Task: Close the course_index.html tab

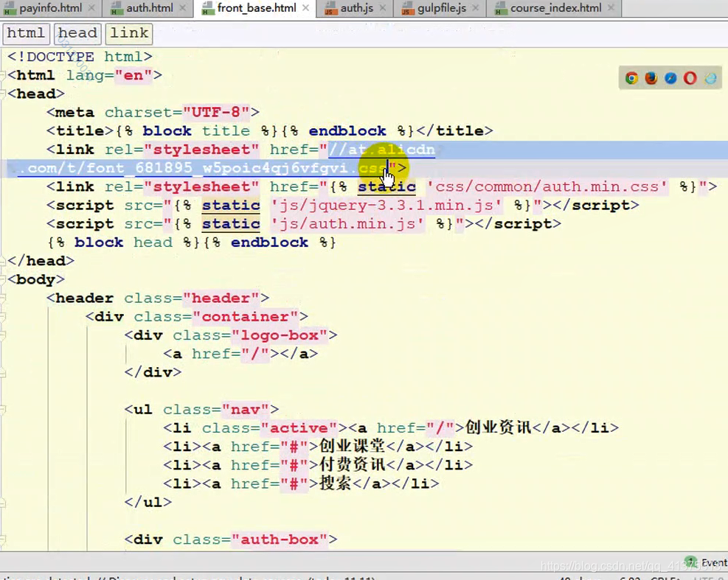Action: tap(611, 8)
